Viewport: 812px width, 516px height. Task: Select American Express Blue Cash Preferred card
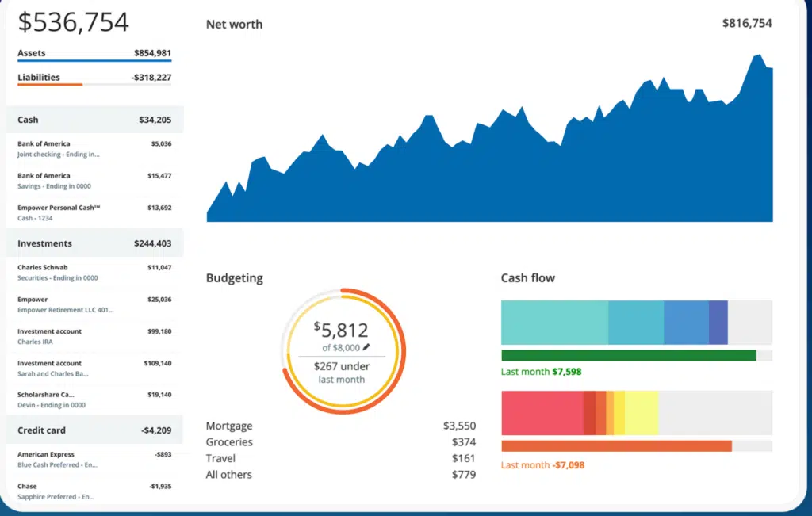click(x=94, y=460)
